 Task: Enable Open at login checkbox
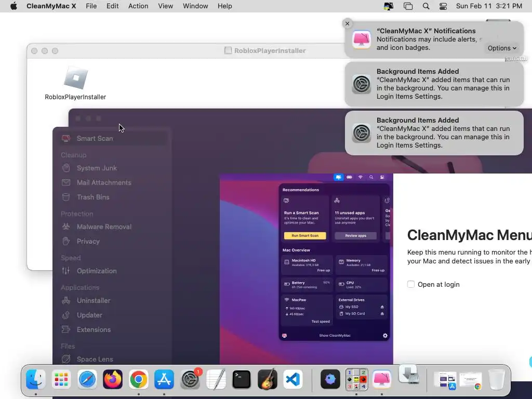pos(411,284)
